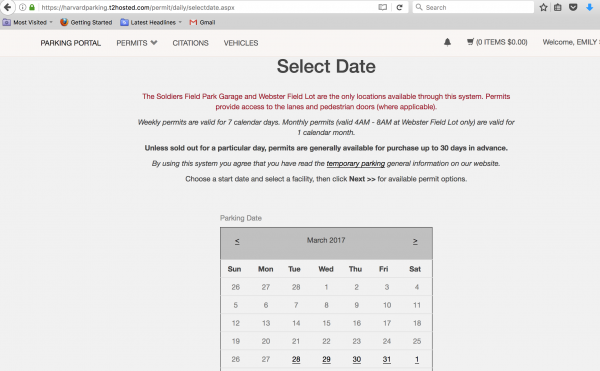
Task: Open the CITATIONS menu item
Action: point(190,43)
